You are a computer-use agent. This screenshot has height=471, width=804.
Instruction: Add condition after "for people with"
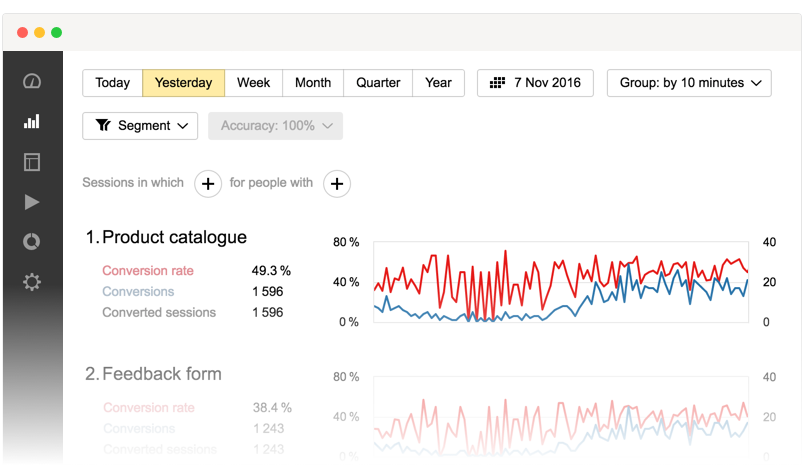tap(337, 183)
